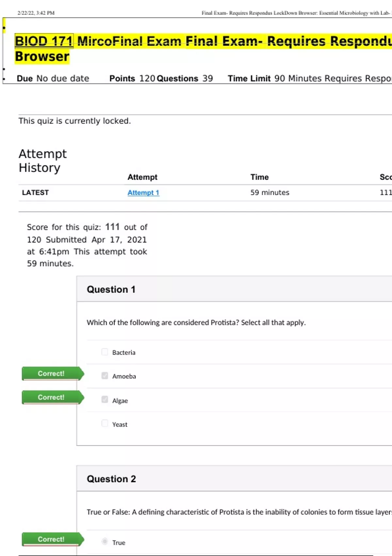Viewport: 392px width, 556px height.
Task: Click the Time column header
Action: pyautogui.click(x=259, y=177)
